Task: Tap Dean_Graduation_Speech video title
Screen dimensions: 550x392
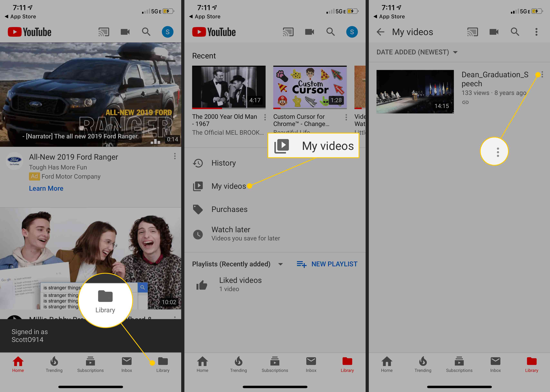Action: tap(495, 79)
